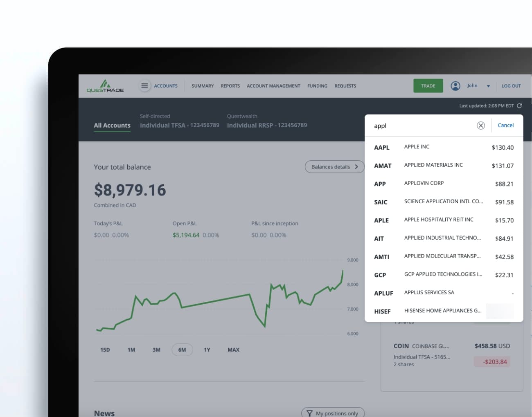Image resolution: width=532 pixels, height=417 pixels.
Task: Cancel the symbol search
Action: click(505, 126)
